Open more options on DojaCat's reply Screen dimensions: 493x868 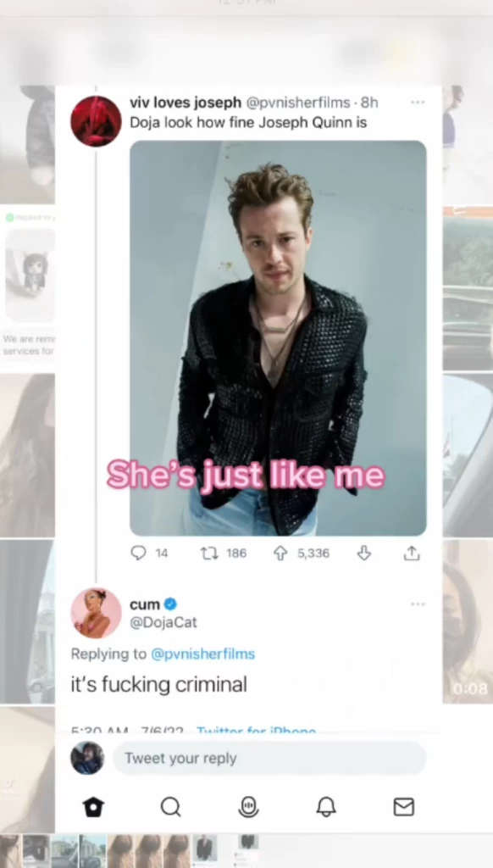[x=418, y=604]
